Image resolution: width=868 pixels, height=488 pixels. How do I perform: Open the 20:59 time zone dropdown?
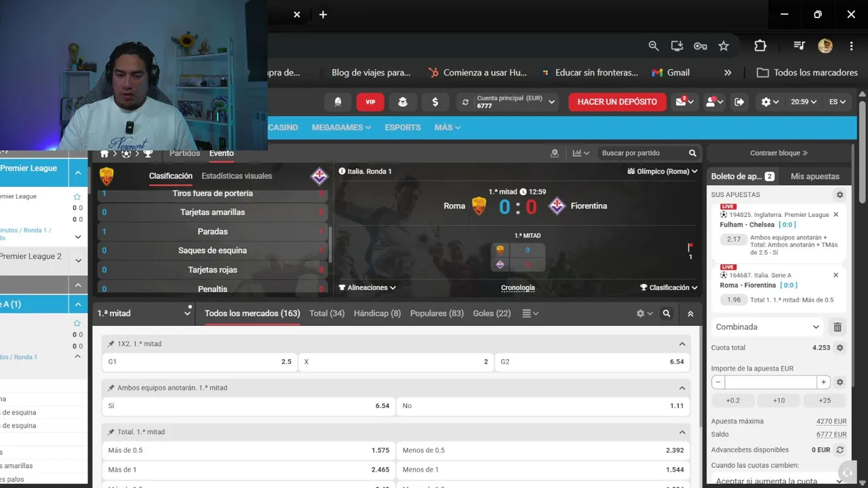[804, 102]
